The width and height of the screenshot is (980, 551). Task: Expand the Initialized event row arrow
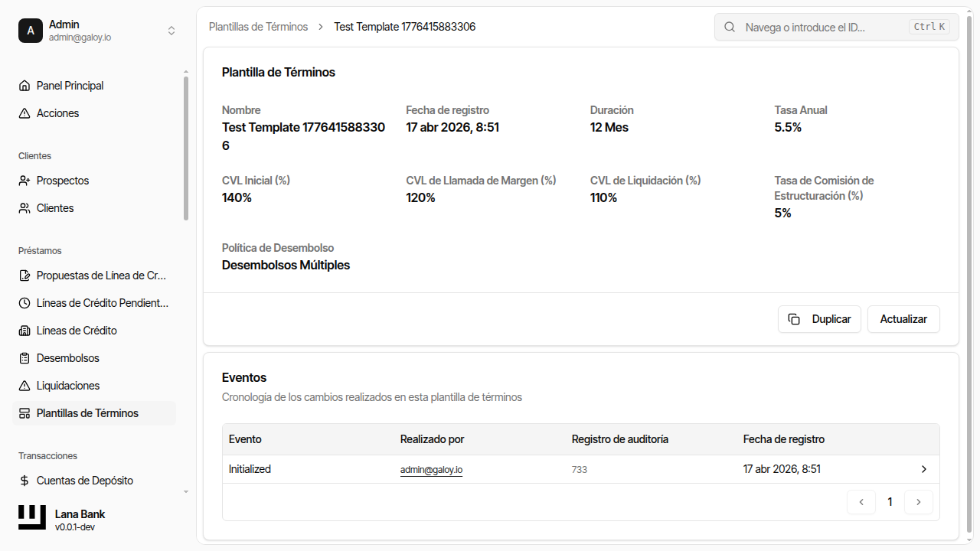(x=924, y=469)
